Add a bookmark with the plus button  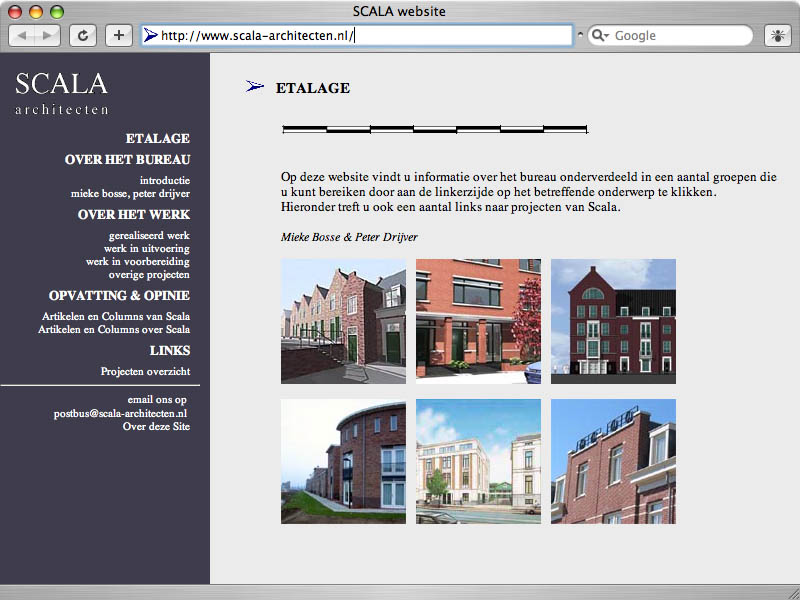[119, 36]
